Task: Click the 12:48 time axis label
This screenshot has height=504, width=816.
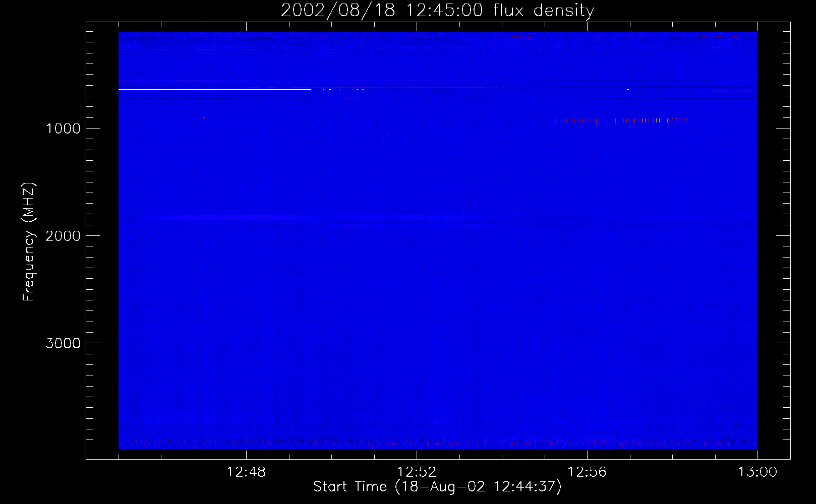Action: [x=246, y=472]
